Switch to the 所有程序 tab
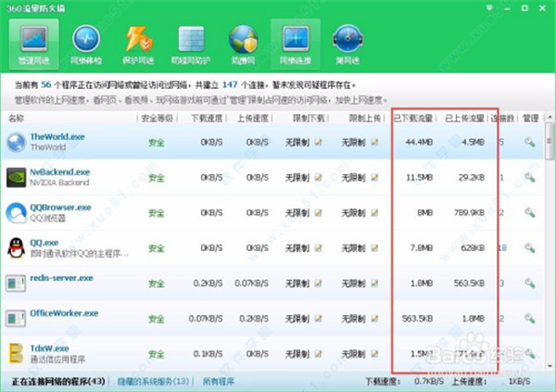Viewport: 556px width, 392px height. point(219,382)
